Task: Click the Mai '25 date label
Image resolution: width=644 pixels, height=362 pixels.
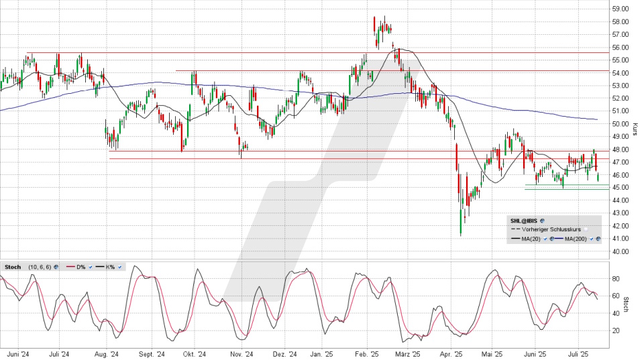Action: coord(492,354)
